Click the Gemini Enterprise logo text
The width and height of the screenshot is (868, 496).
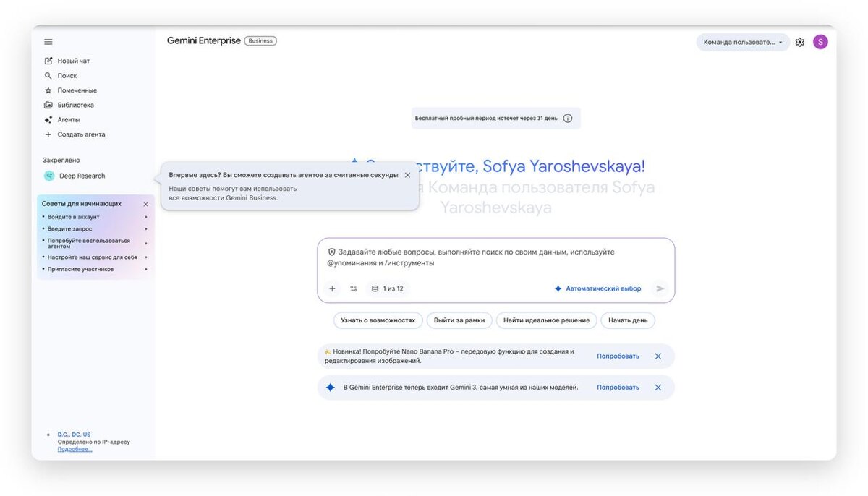click(x=204, y=41)
